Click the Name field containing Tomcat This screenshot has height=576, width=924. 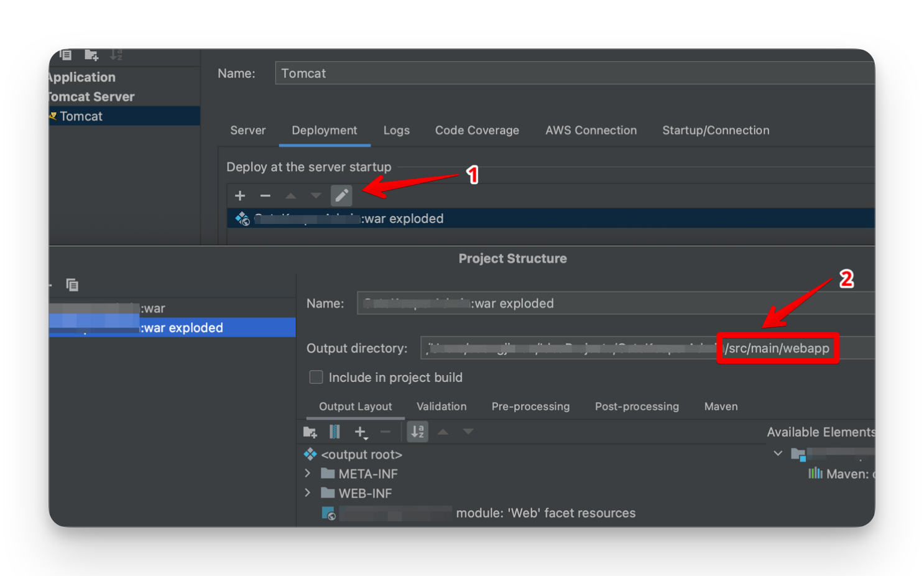click(x=575, y=73)
